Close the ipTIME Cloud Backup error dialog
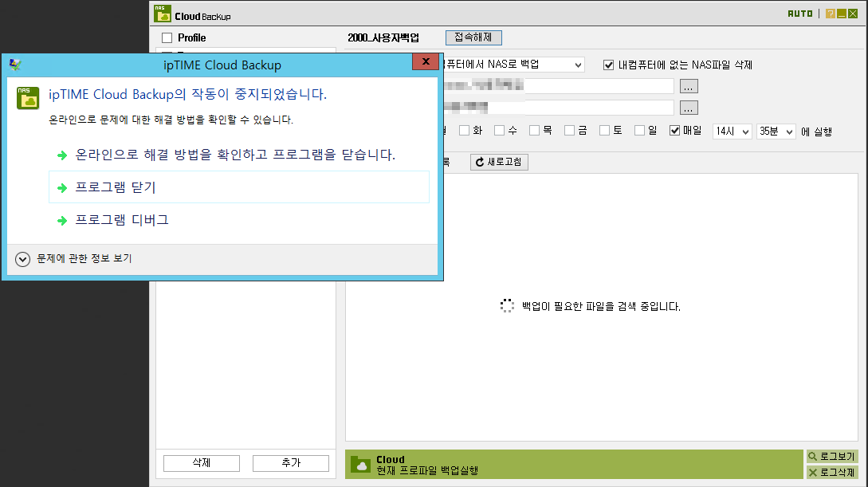 click(425, 61)
